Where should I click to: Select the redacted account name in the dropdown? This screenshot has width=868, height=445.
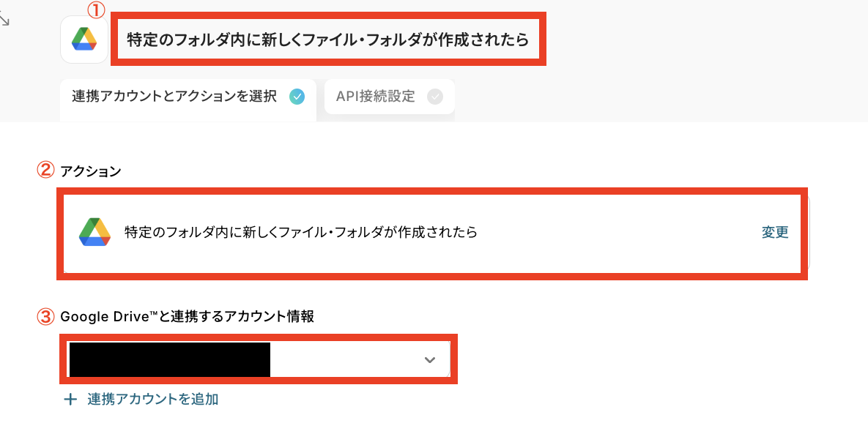169,359
